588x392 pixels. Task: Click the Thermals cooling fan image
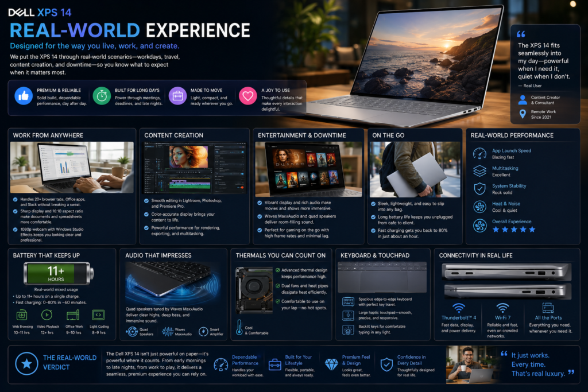tap(254, 290)
